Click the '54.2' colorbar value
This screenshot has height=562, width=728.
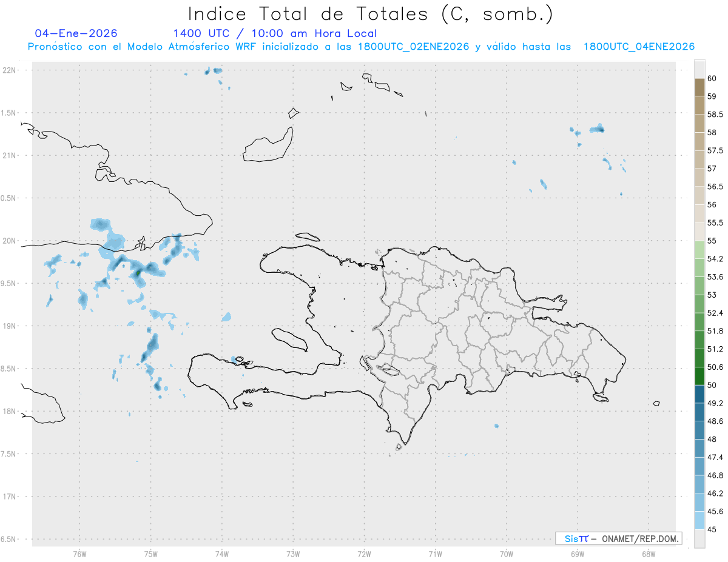(x=715, y=259)
